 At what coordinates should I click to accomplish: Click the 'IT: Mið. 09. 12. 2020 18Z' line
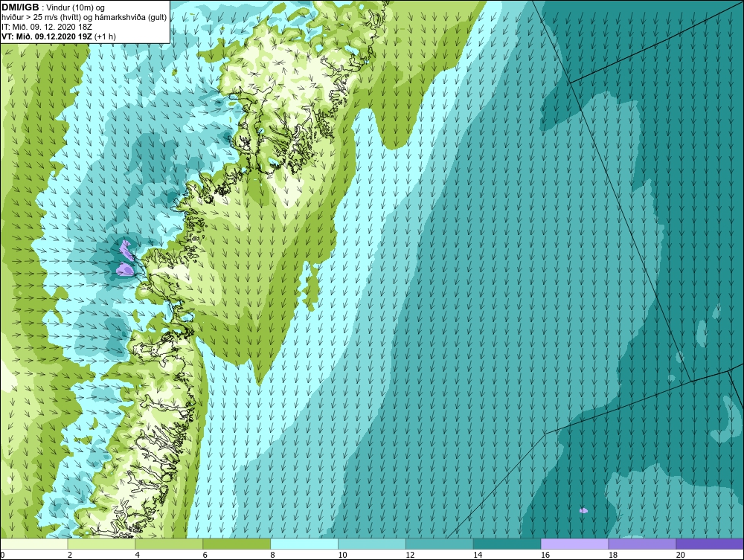click(x=46, y=27)
